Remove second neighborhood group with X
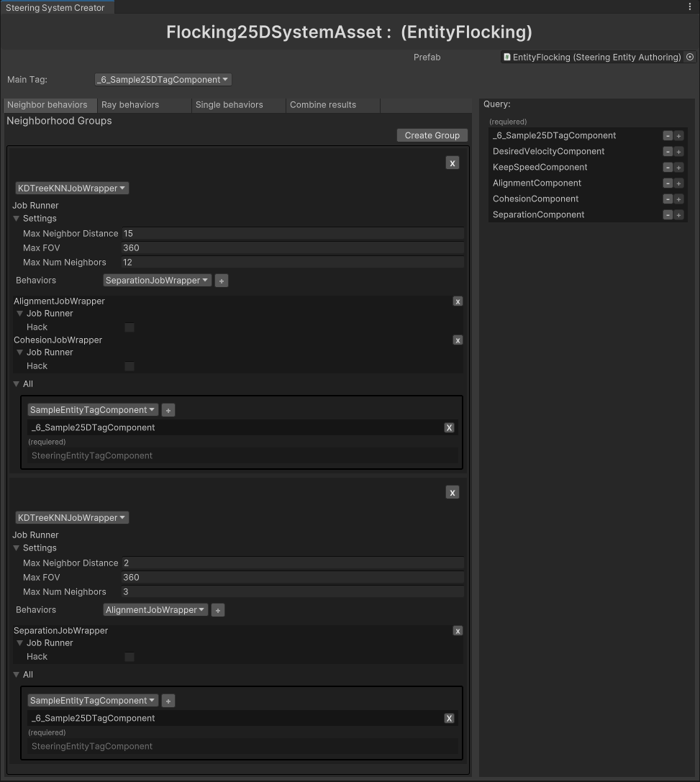 (x=452, y=493)
